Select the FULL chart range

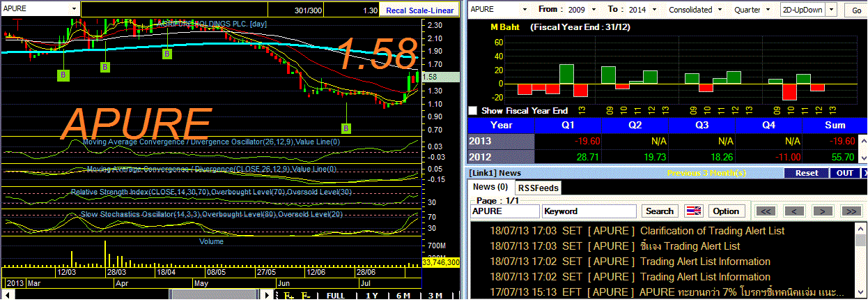click(335, 296)
